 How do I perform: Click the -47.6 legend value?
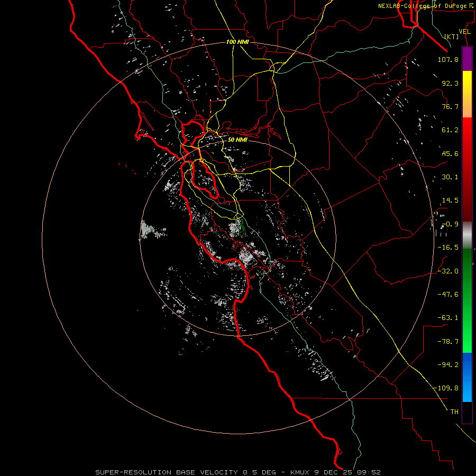[448, 295]
